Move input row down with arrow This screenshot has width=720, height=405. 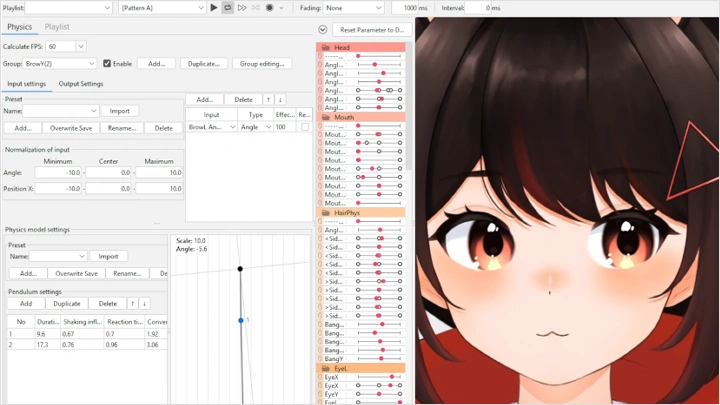coord(280,99)
